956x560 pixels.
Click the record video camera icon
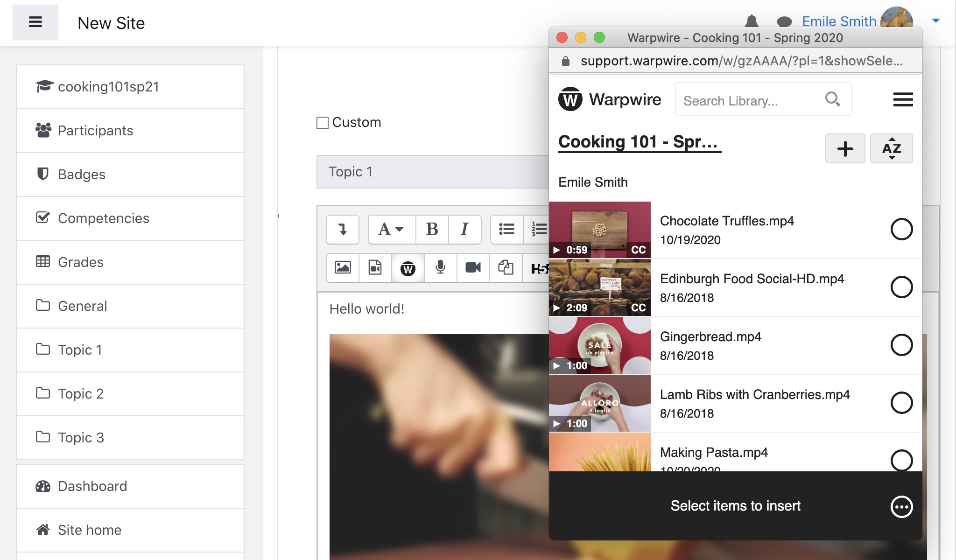(473, 268)
